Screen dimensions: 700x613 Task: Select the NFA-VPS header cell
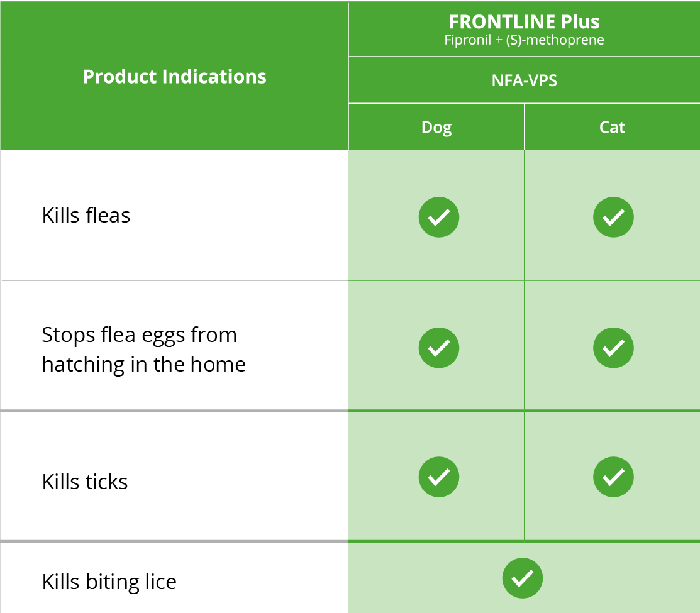[x=524, y=80]
